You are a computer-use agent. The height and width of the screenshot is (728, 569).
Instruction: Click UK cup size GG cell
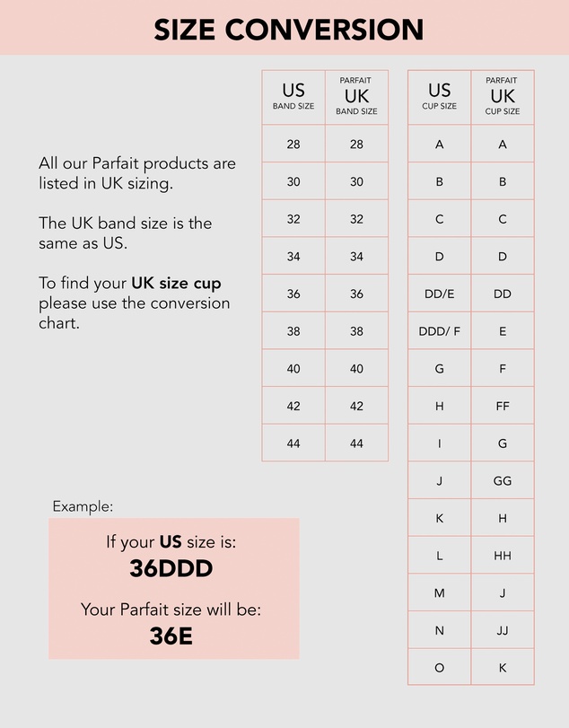point(503,480)
